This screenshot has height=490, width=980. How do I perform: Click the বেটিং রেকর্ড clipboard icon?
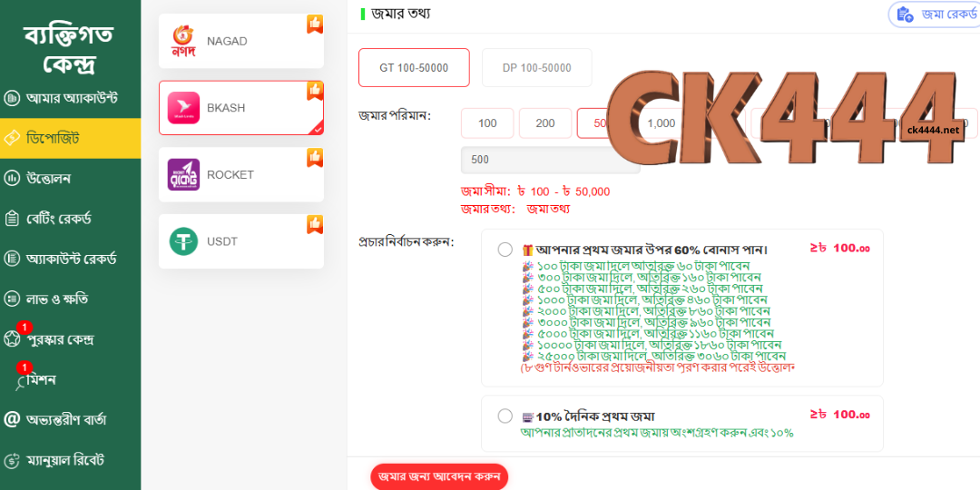11,219
